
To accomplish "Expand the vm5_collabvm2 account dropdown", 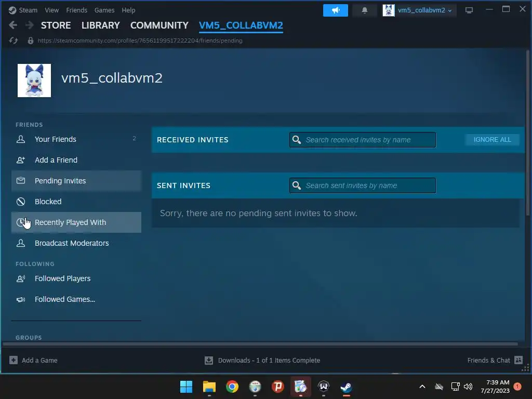I will click(x=424, y=10).
